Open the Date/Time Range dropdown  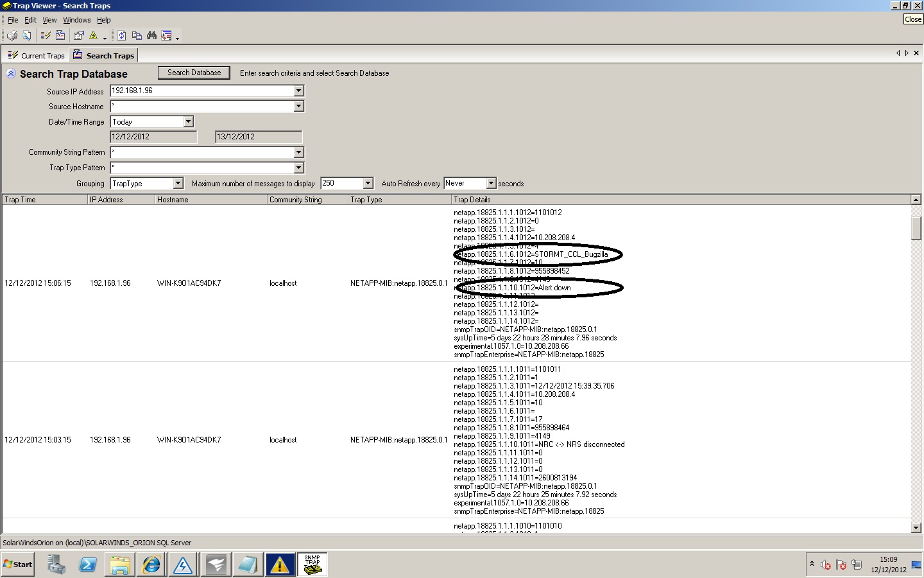[188, 121]
